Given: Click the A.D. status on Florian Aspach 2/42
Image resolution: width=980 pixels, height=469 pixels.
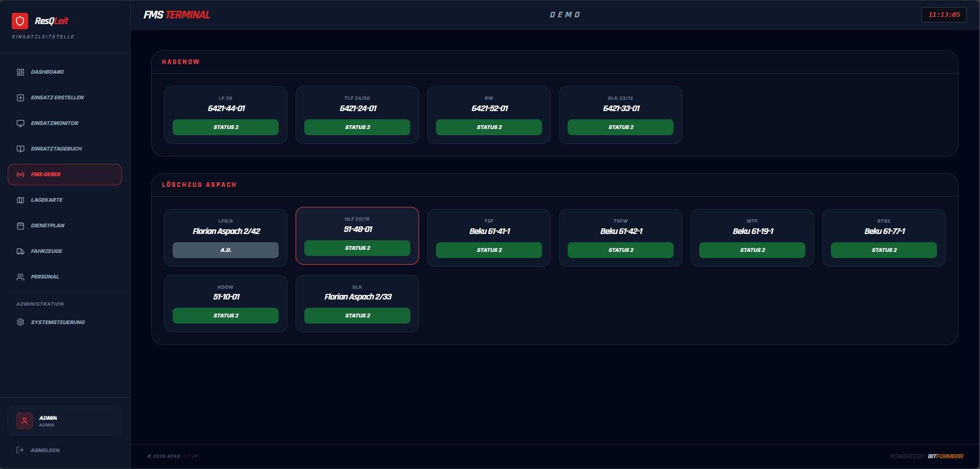Looking at the screenshot, I should (x=225, y=250).
